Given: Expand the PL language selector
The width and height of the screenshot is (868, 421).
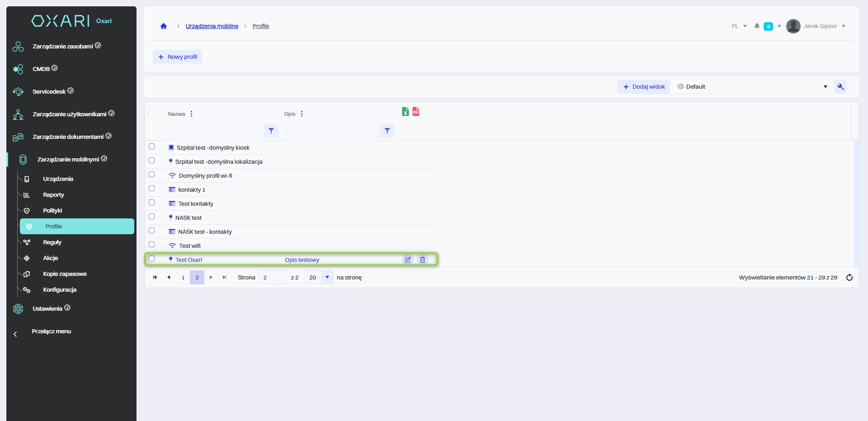Looking at the screenshot, I should coord(739,26).
